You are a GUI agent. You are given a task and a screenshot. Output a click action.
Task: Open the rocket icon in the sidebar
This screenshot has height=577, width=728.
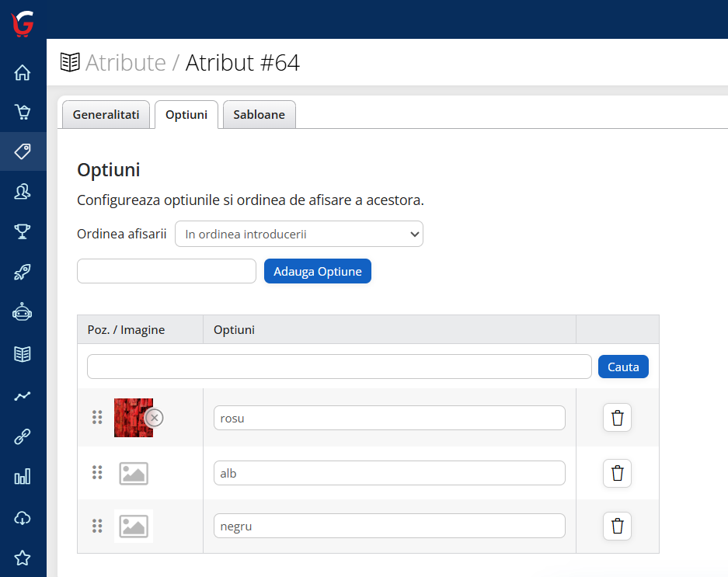click(23, 272)
